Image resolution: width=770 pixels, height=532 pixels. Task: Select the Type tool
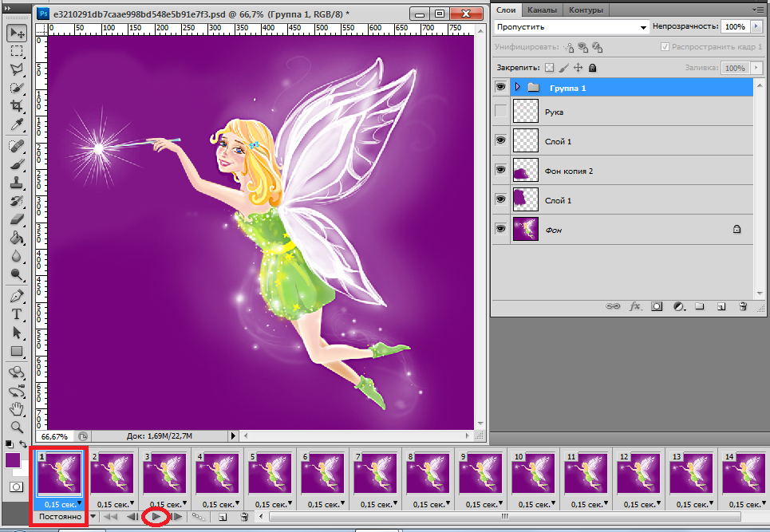click(16, 314)
